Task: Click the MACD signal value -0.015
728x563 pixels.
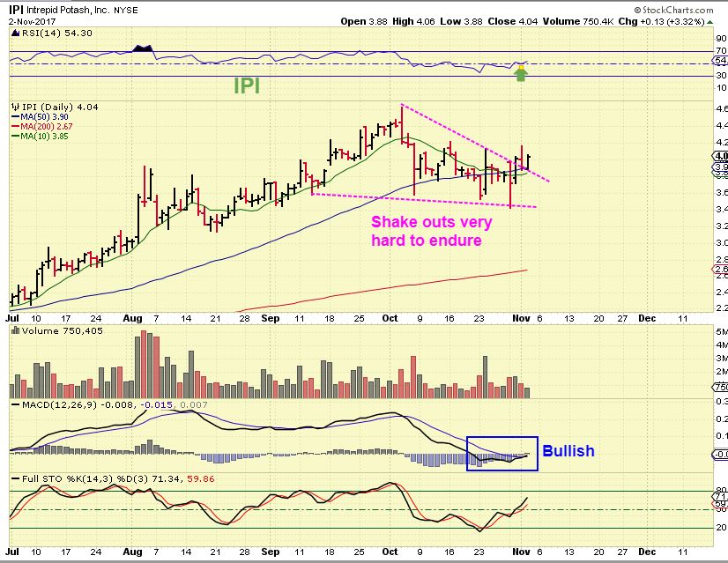Action: point(157,405)
